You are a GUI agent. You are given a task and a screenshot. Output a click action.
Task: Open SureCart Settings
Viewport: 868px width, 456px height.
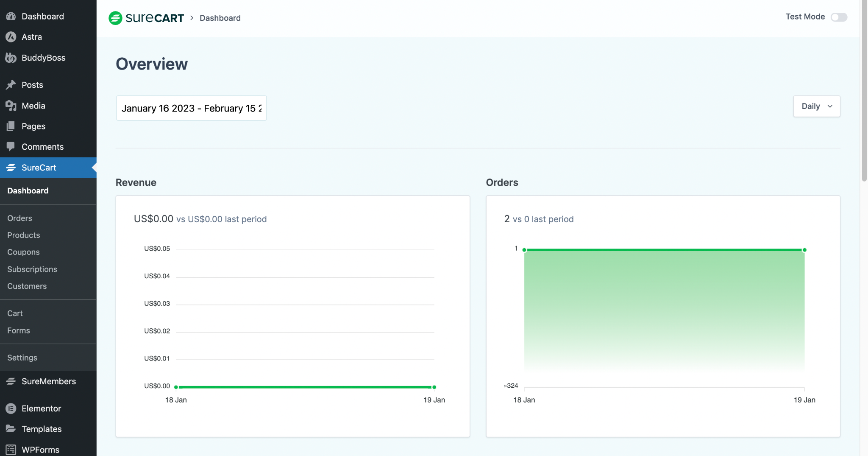pos(22,358)
